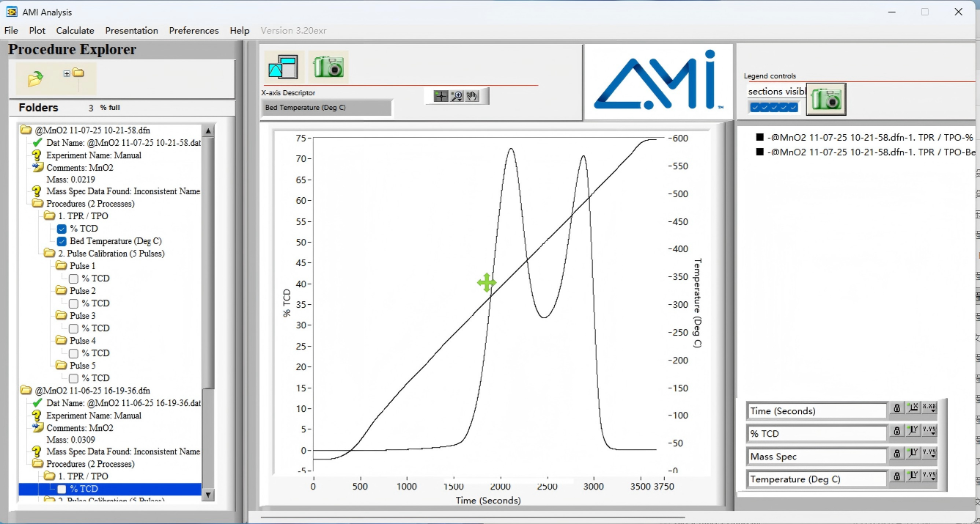Click the tree scrollbar down arrow
Screen dimensions: 980x524
point(208,495)
